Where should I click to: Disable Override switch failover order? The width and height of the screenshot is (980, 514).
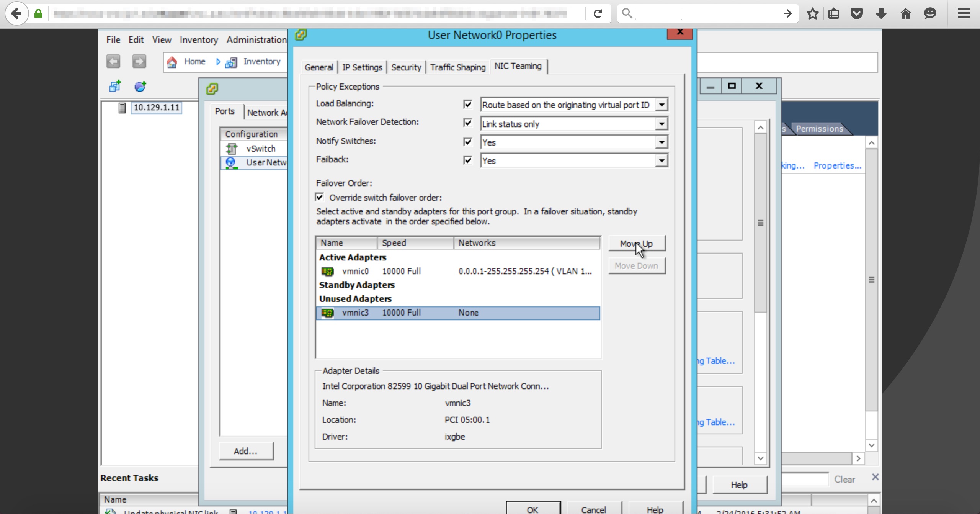pyautogui.click(x=320, y=197)
